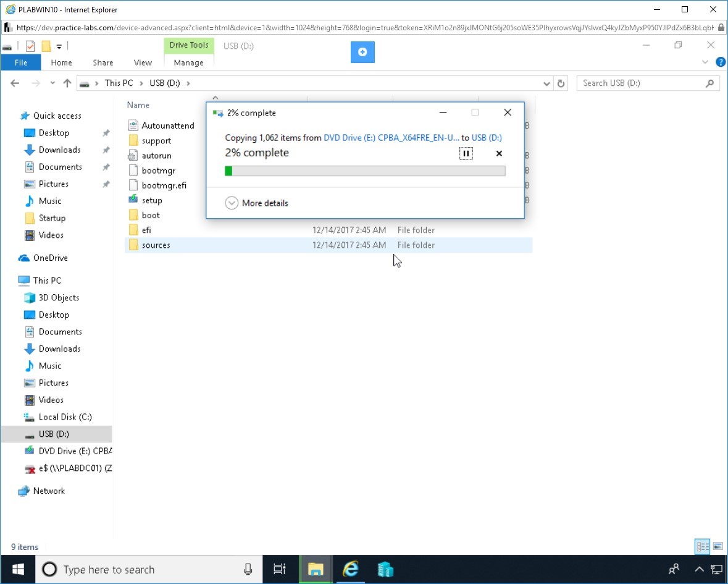Viewport: 728px width, 584px height.
Task: Open the Server Manager taskbar icon
Action: pyautogui.click(x=385, y=569)
